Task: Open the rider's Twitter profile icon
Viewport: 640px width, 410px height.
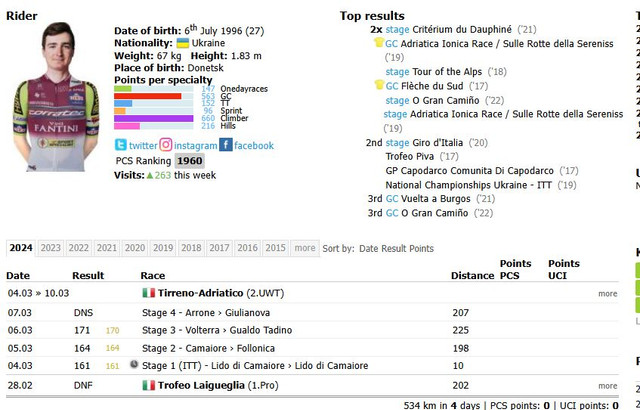Action: pyautogui.click(x=121, y=145)
